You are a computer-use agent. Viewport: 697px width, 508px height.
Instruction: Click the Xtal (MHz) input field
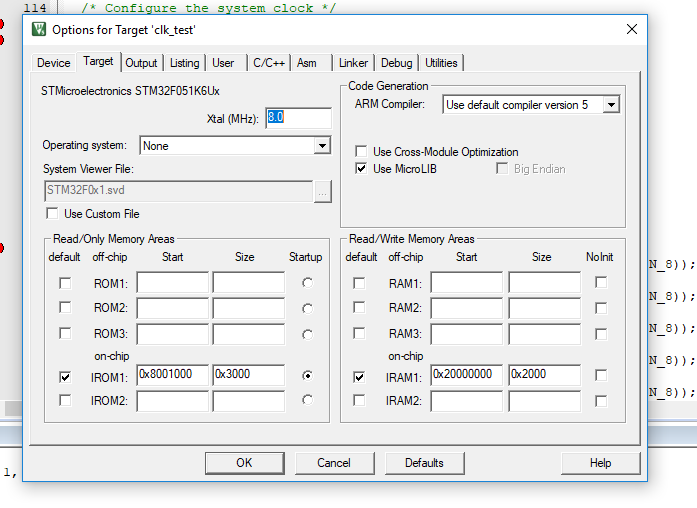click(297, 118)
